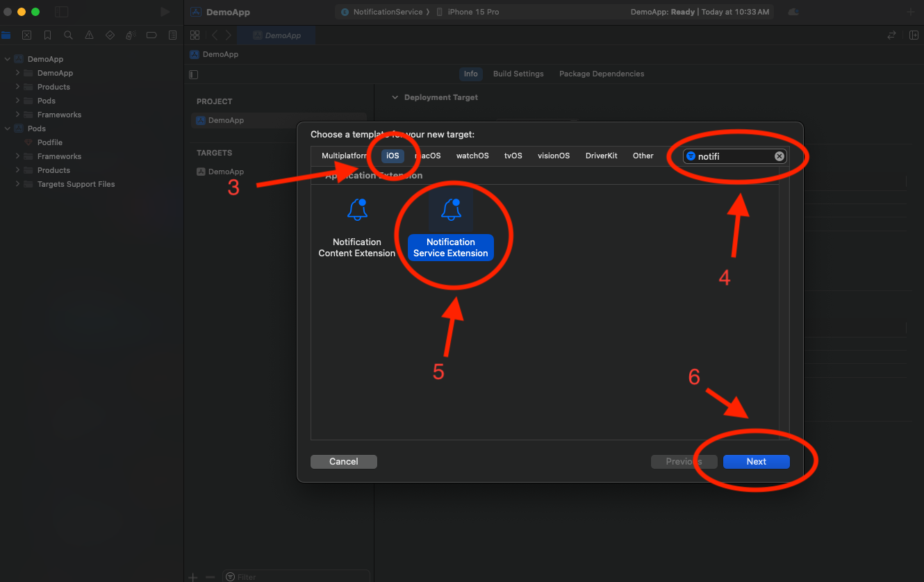Switch to the DriverKit template tab

tap(602, 156)
